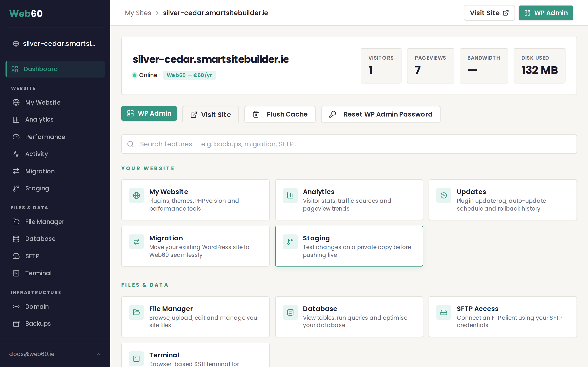Click Reset WP Admin Password button

pyautogui.click(x=381, y=114)
